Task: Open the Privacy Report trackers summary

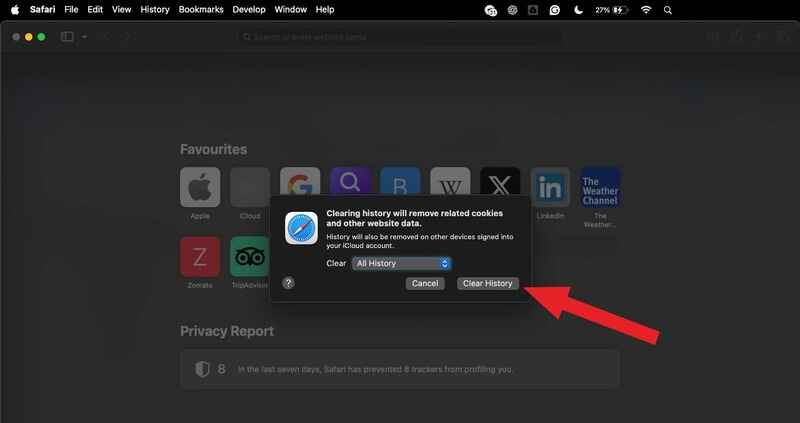Action: tap(400, 369)
